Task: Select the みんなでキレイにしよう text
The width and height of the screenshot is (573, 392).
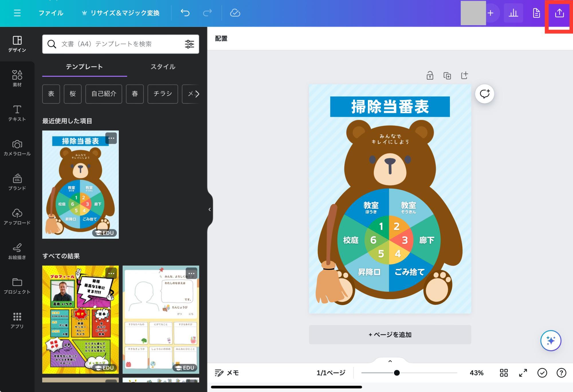Action: (x=390, y=139)
